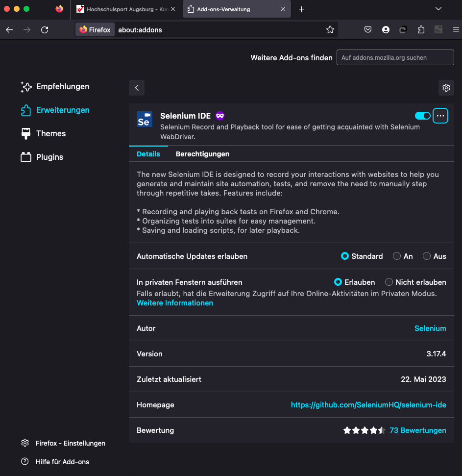Screen dimensions: 462x476
Task: Close the Add-ons-Verwaltung tab
Action: pos(283,9)
